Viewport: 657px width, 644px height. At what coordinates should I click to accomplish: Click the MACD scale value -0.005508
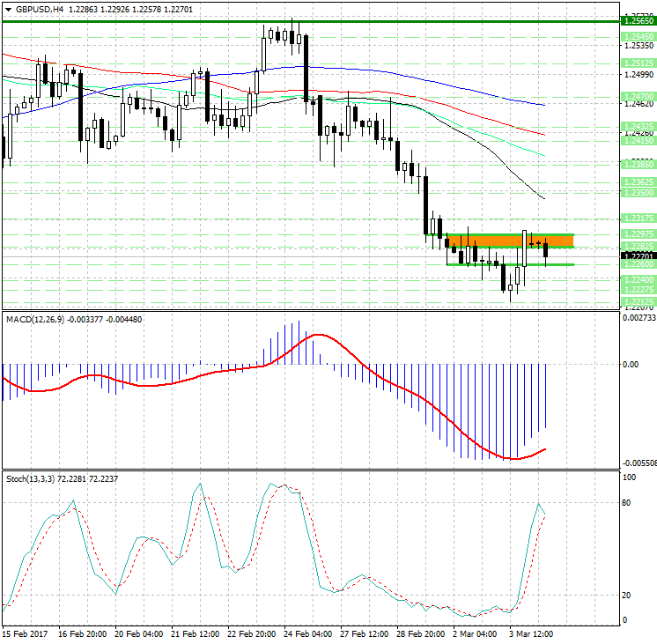pos(639,463)
